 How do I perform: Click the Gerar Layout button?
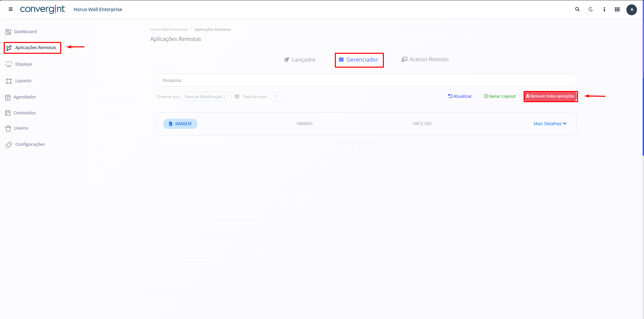500,96
